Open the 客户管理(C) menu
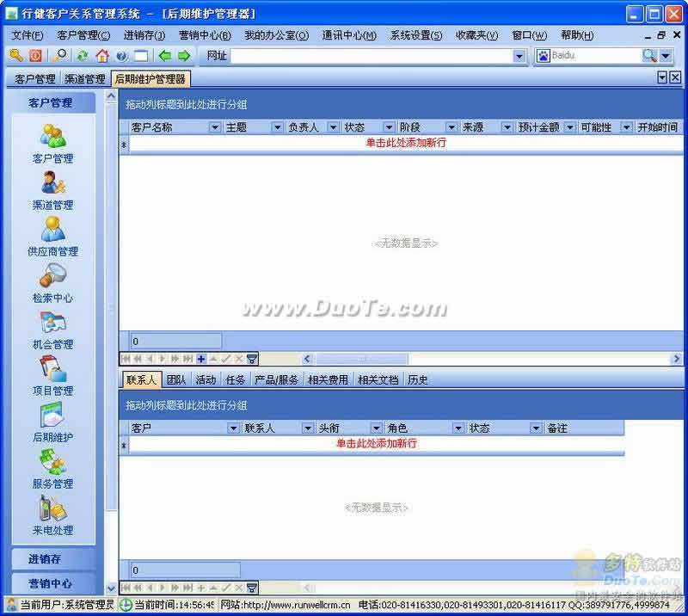Image resolution: width=688 pixels, height=616 pixels. [83, 35]
